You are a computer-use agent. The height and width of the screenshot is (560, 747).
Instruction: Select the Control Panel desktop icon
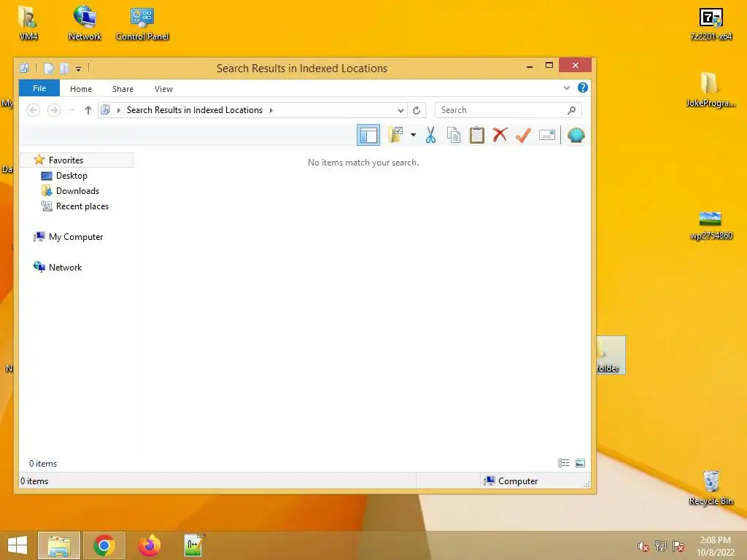(142, 23)
